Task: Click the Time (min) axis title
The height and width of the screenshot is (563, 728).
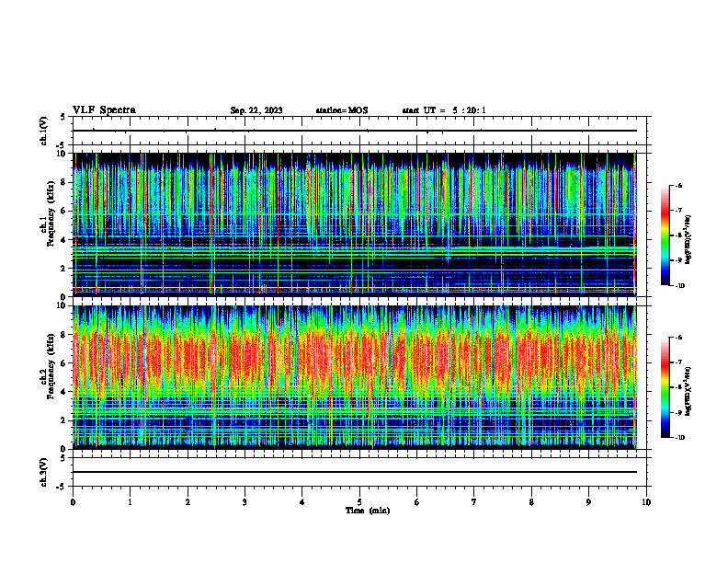Action: pyautogui.click(x=368, y=511)
